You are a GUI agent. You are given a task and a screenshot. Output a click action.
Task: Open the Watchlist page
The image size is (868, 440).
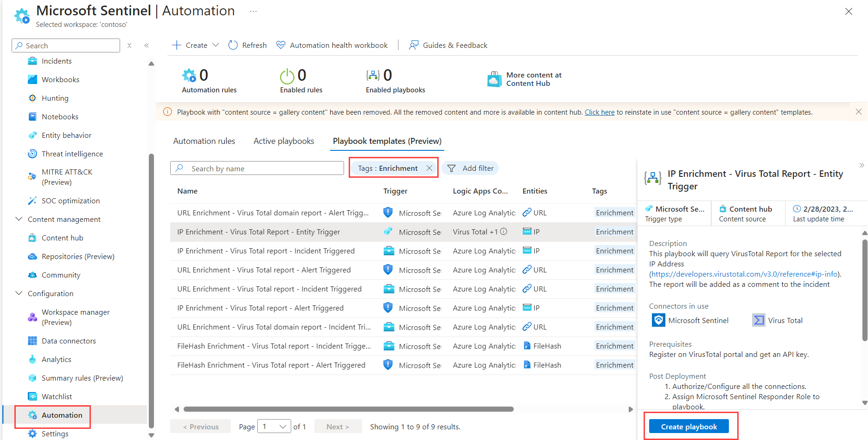[56, 396]
